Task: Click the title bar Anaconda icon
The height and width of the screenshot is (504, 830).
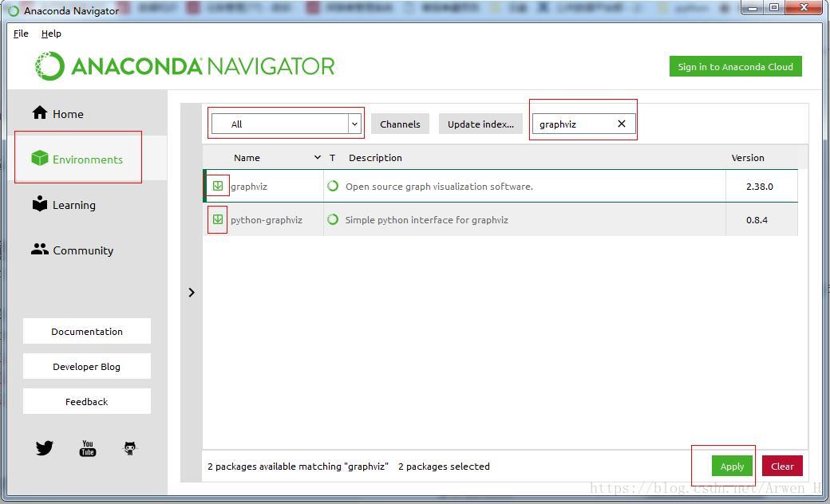Action: (x=14, y=10)
